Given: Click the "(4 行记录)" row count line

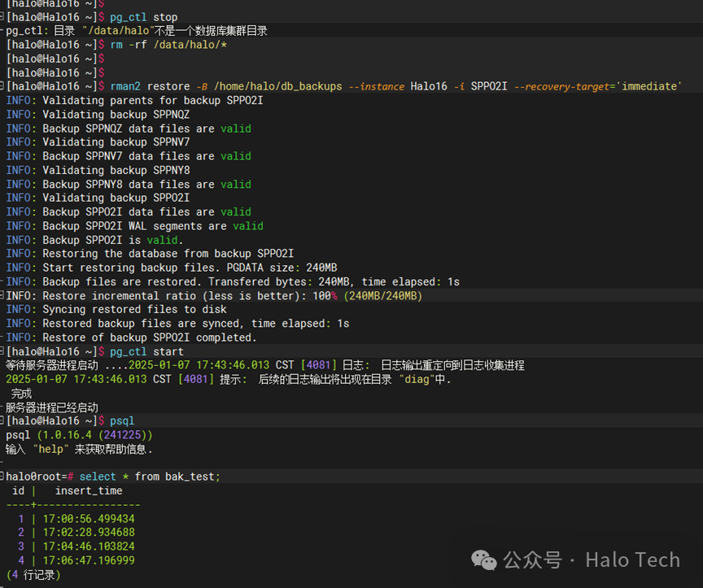Looking at the screenshot, I should pyautogui.click(x=33, y=574).
